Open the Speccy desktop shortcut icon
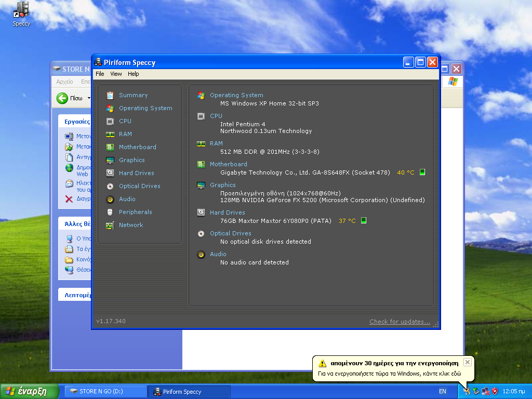 (x=21, y=14)
